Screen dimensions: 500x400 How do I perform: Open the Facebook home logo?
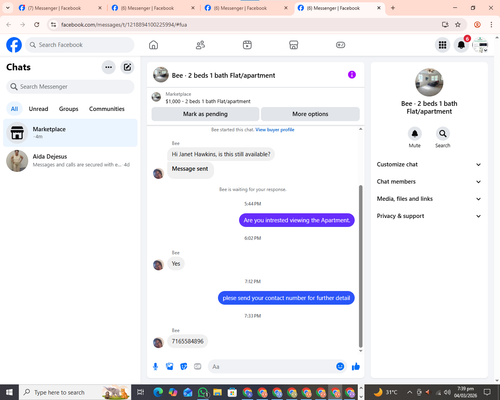click(14, 45)
